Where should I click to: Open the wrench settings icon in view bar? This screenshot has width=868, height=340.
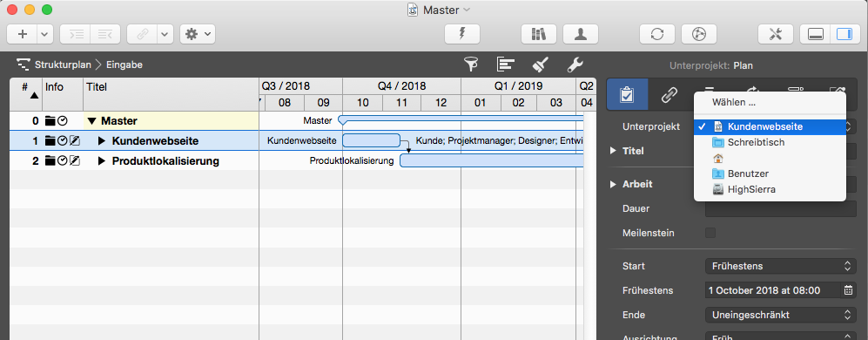point(575,65)
